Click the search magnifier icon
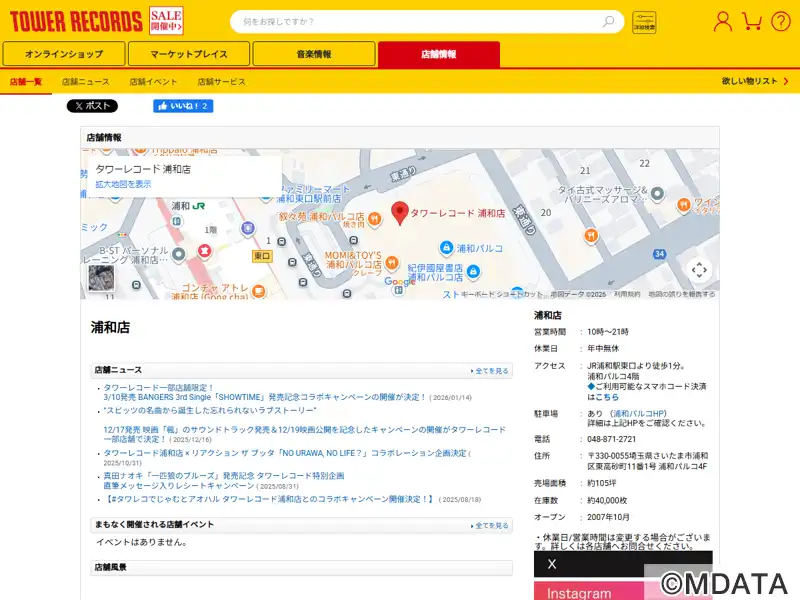 pyautogui.click(x=608, y=21)
